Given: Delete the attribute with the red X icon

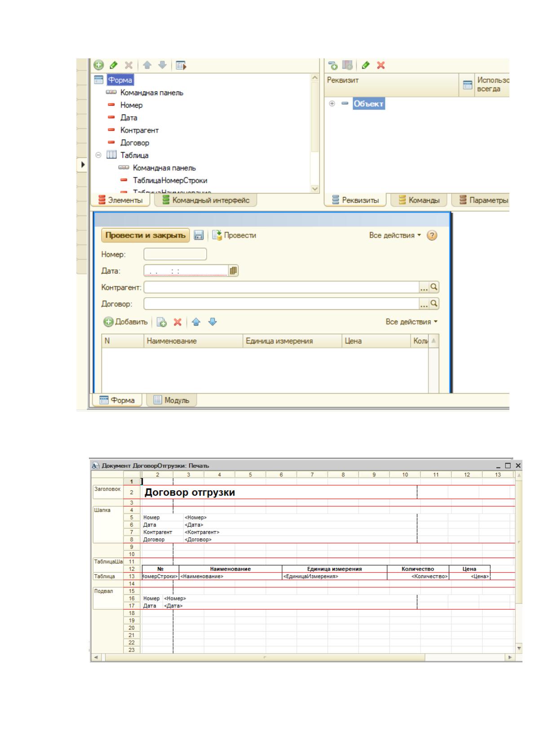Looking at the screenshot, I should tap(381, 66).
